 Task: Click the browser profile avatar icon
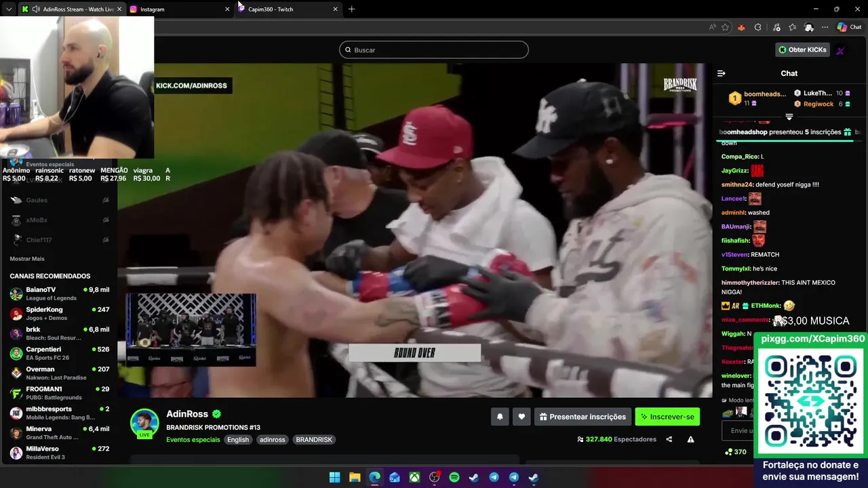click(x=809, y=27)
